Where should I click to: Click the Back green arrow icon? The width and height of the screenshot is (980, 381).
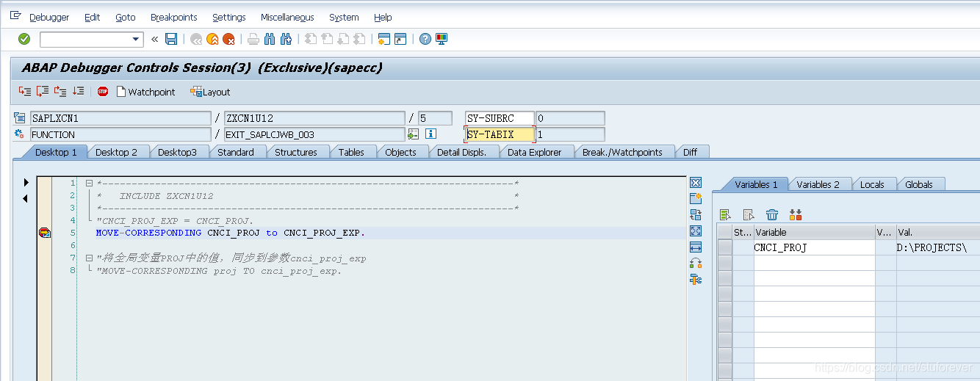point(196,39)
